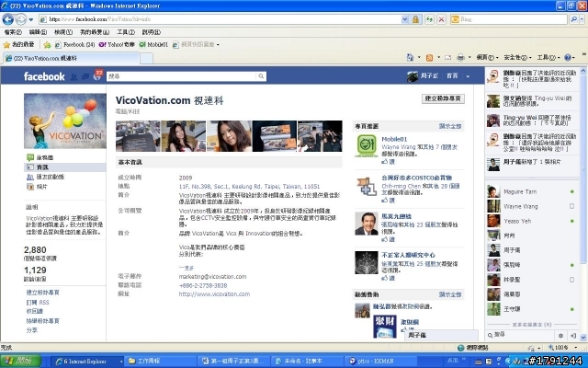Open the http://www.vicovation.com website link

[214, 294]
